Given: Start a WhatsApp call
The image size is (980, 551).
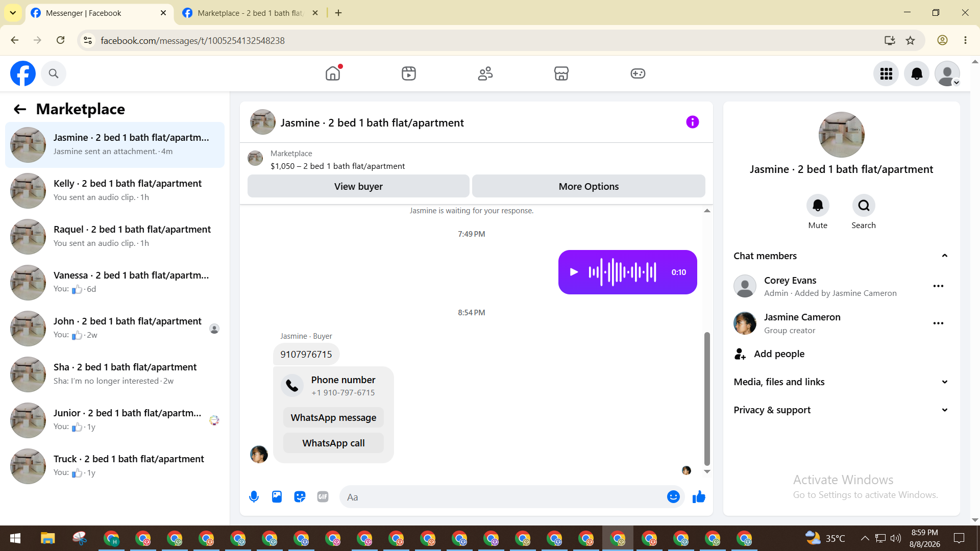Looking at the screenshot, I should (333, 443).
